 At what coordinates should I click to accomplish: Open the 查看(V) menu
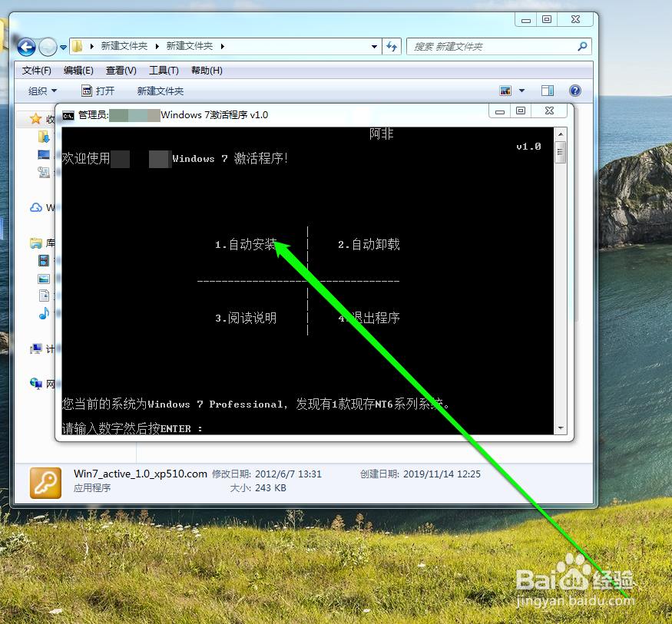(121, 71)
